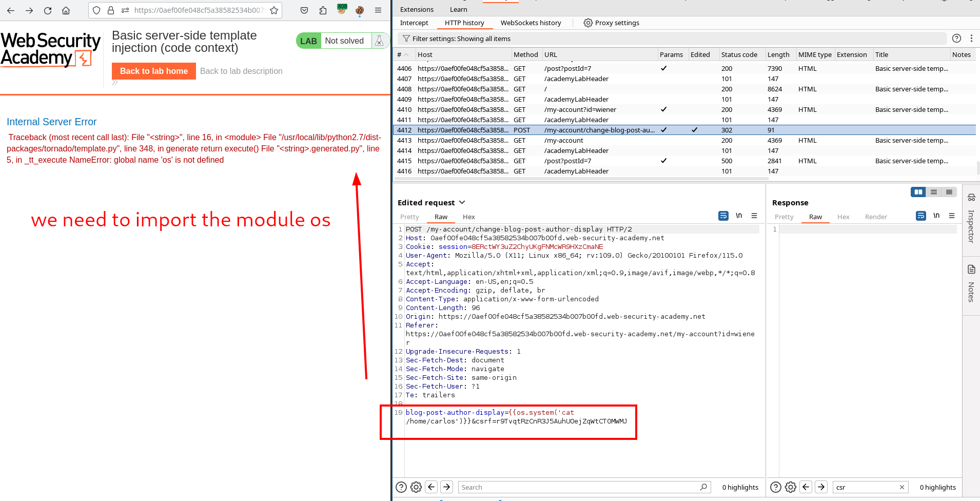Open the Intercept tab
The height and width of the screenshot is (501, 980).
click(414, 23)
